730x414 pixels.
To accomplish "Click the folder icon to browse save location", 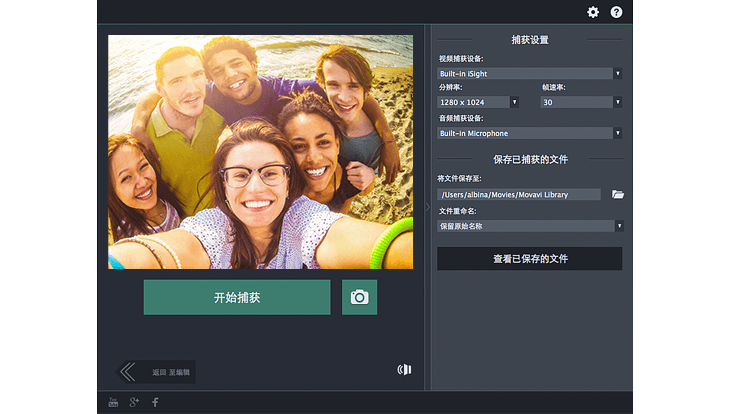I will [x=618, y=194].
